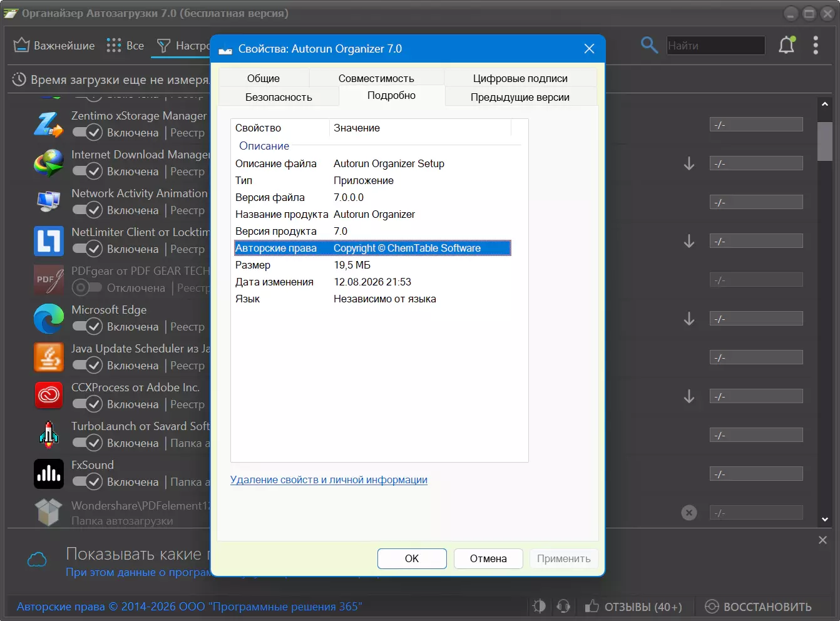Switch to the Важнейшие view tab

pyautogui.click(x=54, y=45)
